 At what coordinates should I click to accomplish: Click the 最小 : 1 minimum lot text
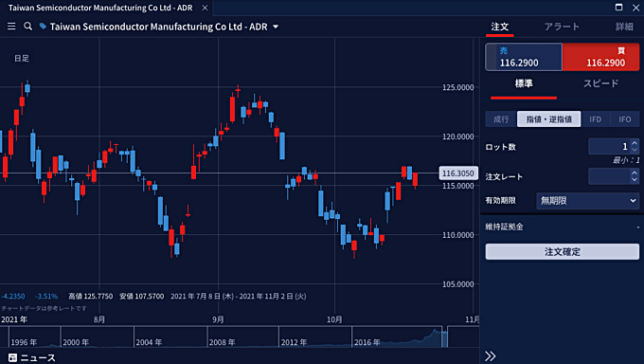626,160
